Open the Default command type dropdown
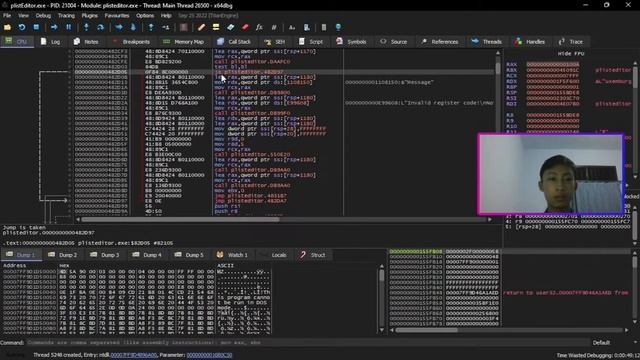The width and height of the screenshot is (640, 360). coord(614,342)
